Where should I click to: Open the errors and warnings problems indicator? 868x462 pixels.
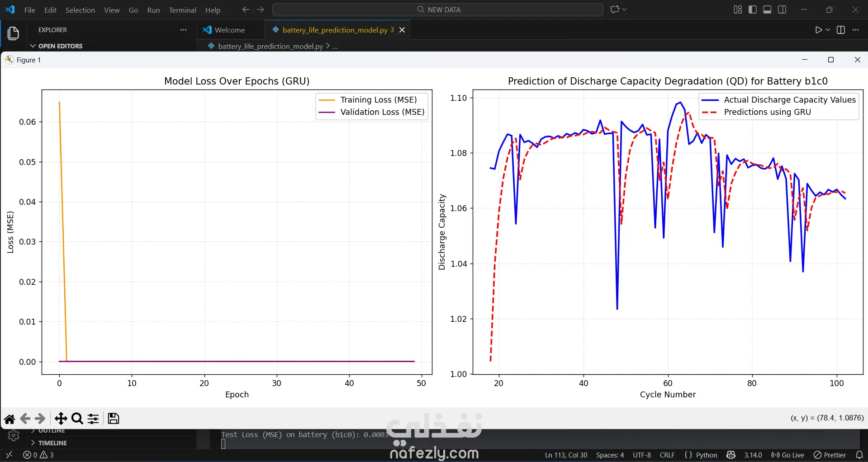point(38,455)
